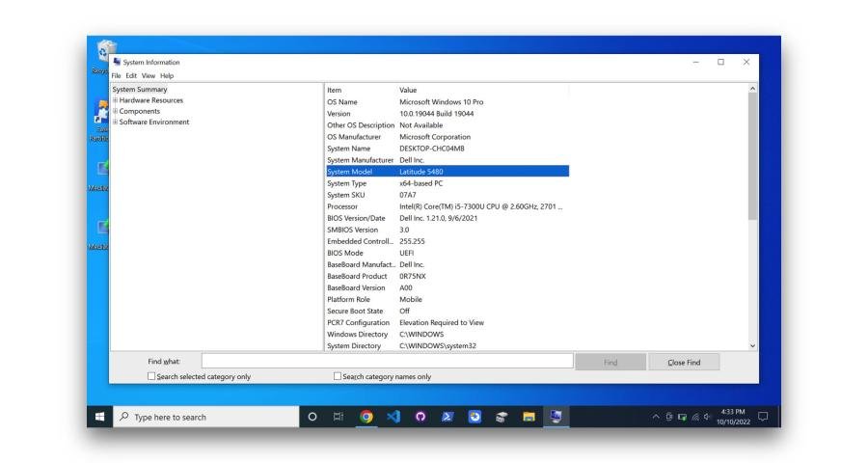868x463 pixels.
Task: Click the scrollbar up arrow
Action: 752,89
